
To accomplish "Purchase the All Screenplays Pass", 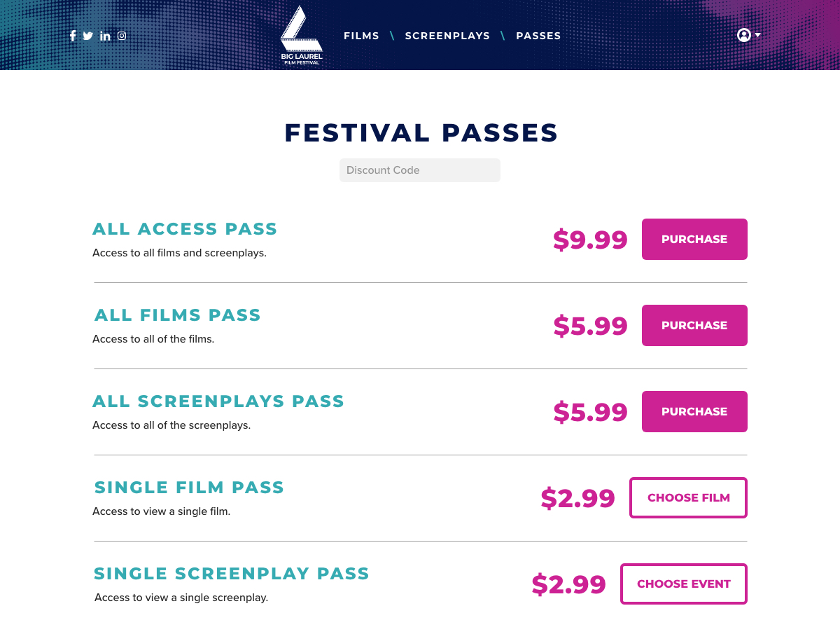I will [x=694, y=411].
